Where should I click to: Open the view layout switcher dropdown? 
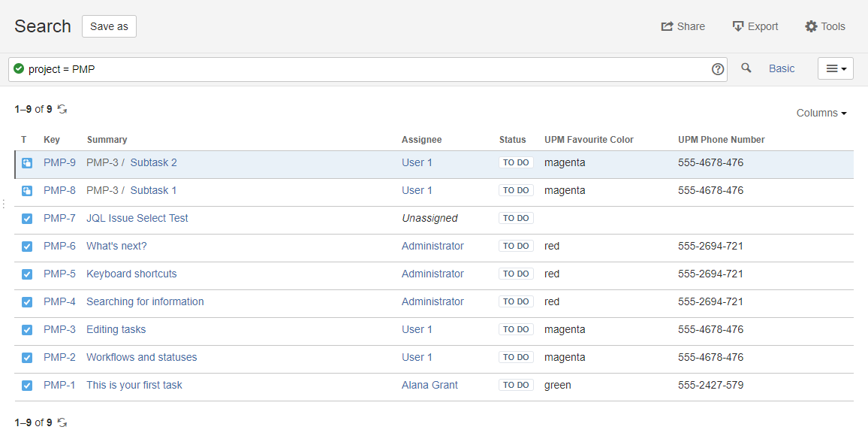(x=835, y=69)
